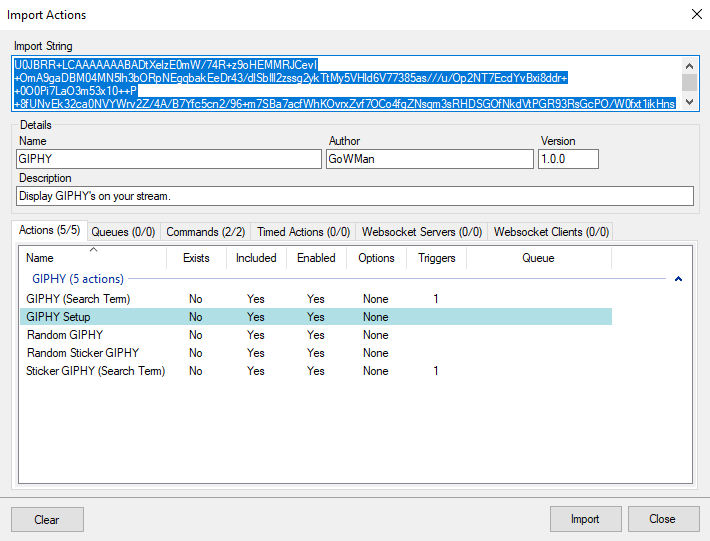This screenshot has width=710, height=541.
Task: Select the Random GIPHY action row
Action: (x=316, y=335)
